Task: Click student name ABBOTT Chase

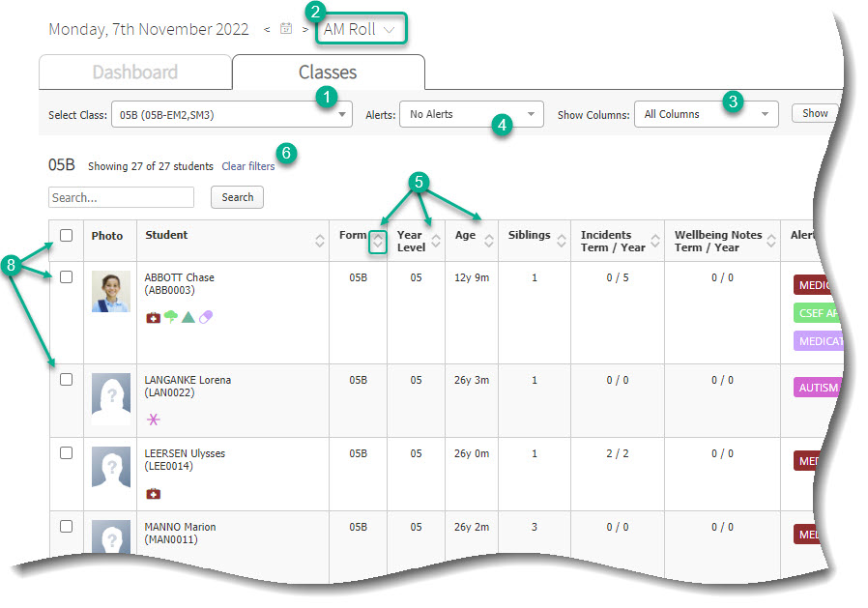Action: click(x=180, y=277)
